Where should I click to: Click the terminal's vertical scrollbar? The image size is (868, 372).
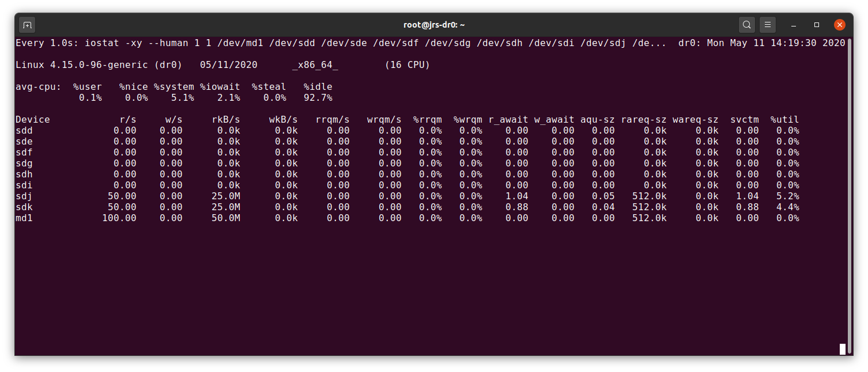coord(850,190)
